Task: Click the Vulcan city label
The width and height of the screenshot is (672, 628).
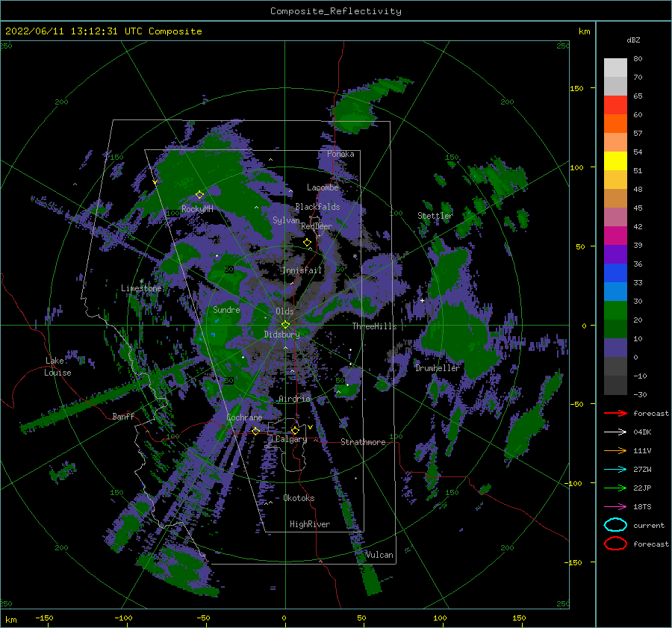Action: pyautogui.click(x=379, y=555)
